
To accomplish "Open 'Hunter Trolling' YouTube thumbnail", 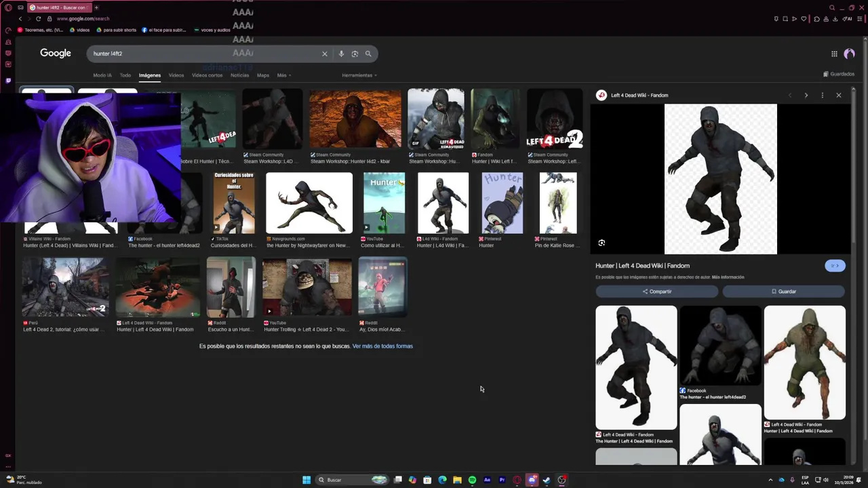I will [x=307, y=287].
